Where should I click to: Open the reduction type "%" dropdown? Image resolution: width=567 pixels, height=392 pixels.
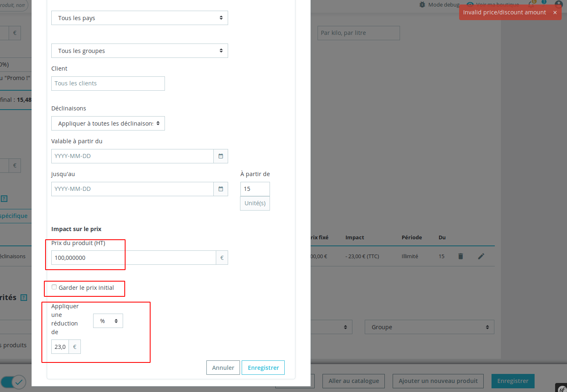(108, 321)
